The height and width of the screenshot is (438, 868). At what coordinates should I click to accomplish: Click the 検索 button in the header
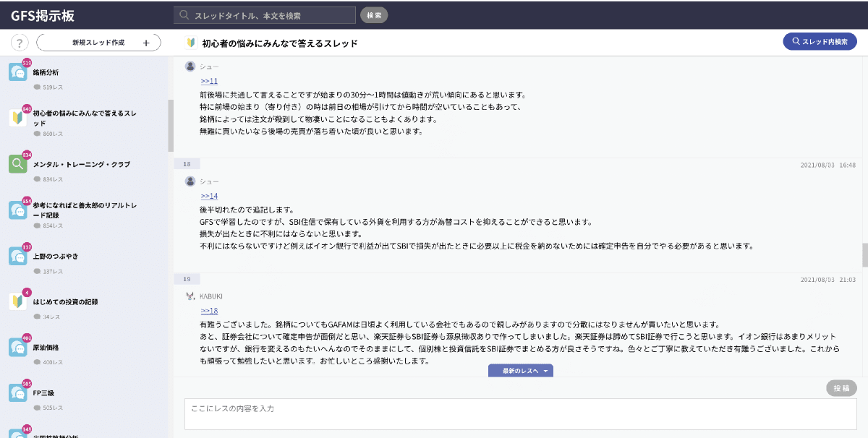tap(374, 15)
